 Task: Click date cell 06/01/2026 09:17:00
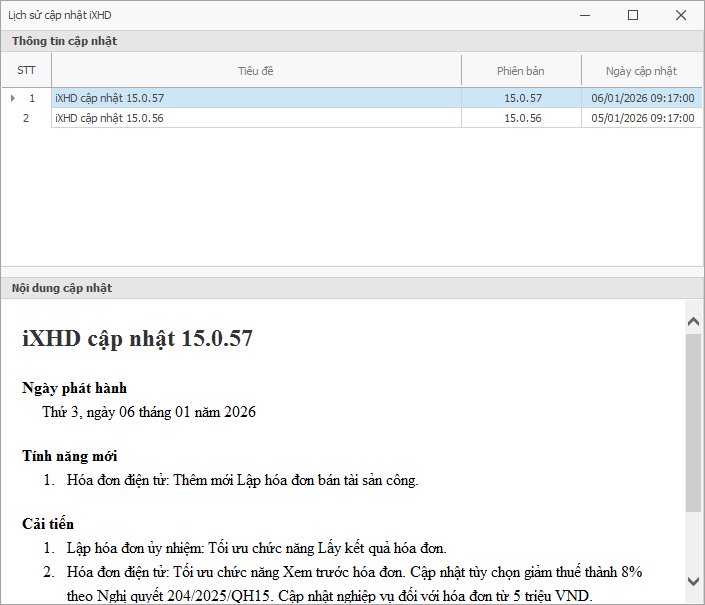click(x=642, y=98)
